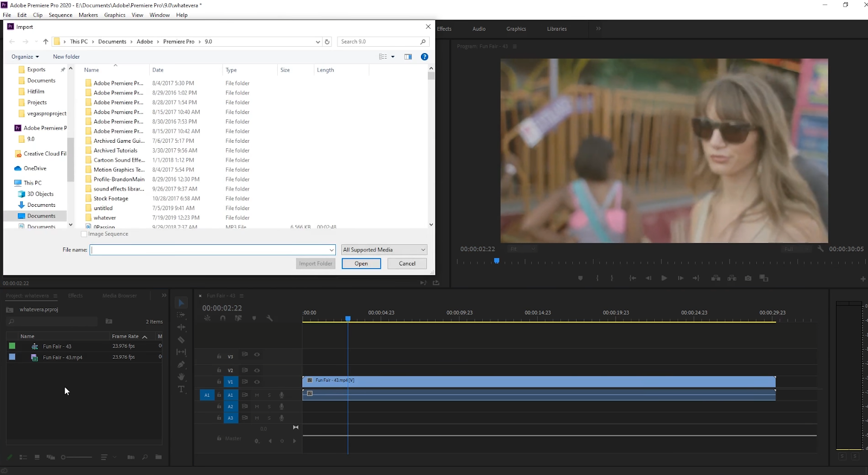Select the Razor tool in tools panel
This screenshot has width=868, height=475.
[x=181, y=340]
